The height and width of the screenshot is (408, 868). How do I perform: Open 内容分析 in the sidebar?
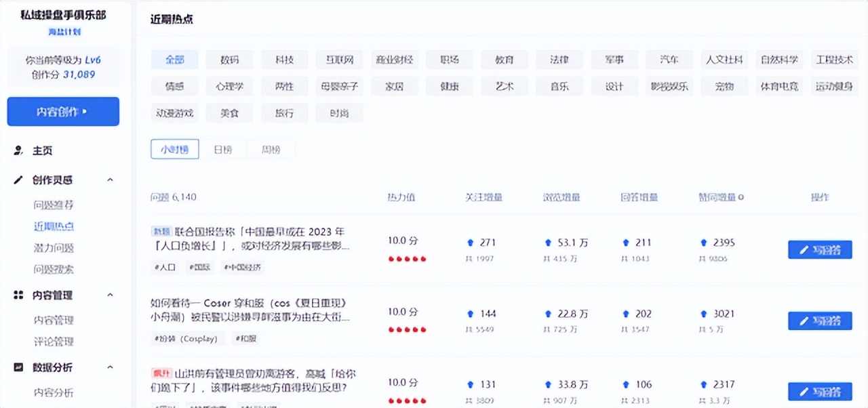pos(54,392)
